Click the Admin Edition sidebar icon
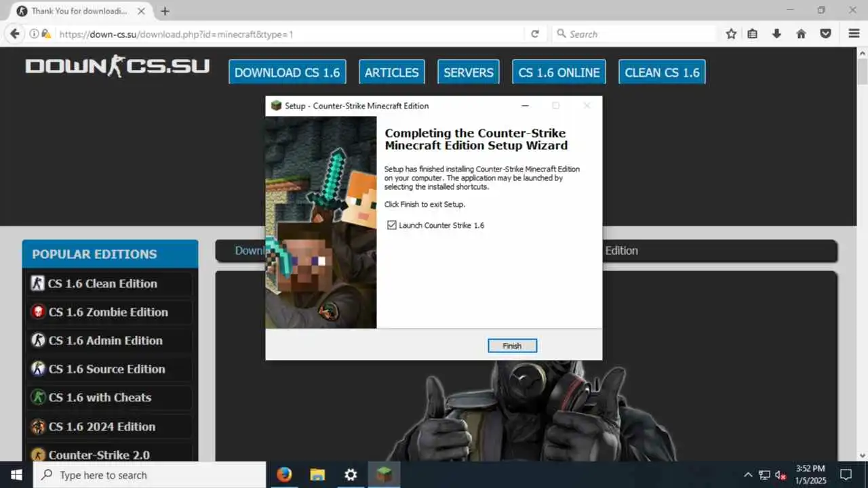The height and width of the screenshot is (488, 868). coord(38,340)
